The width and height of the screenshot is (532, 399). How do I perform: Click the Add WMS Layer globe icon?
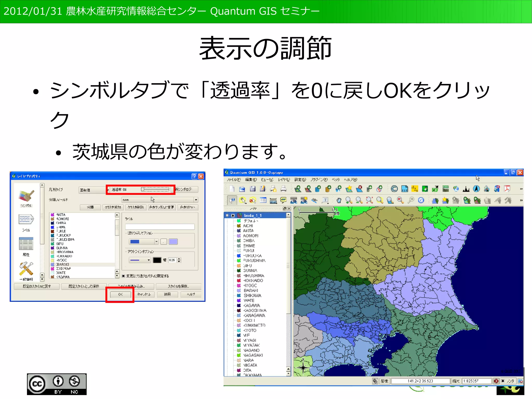click(x=338, y=189)
